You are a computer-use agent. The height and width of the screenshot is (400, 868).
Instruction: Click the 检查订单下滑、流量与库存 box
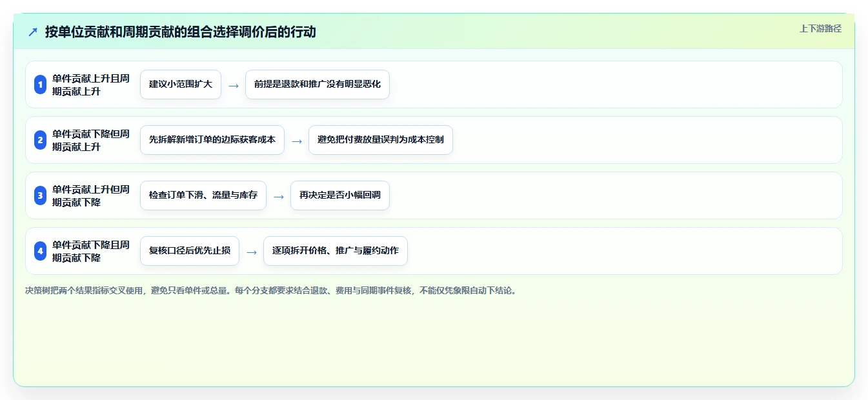203,195
